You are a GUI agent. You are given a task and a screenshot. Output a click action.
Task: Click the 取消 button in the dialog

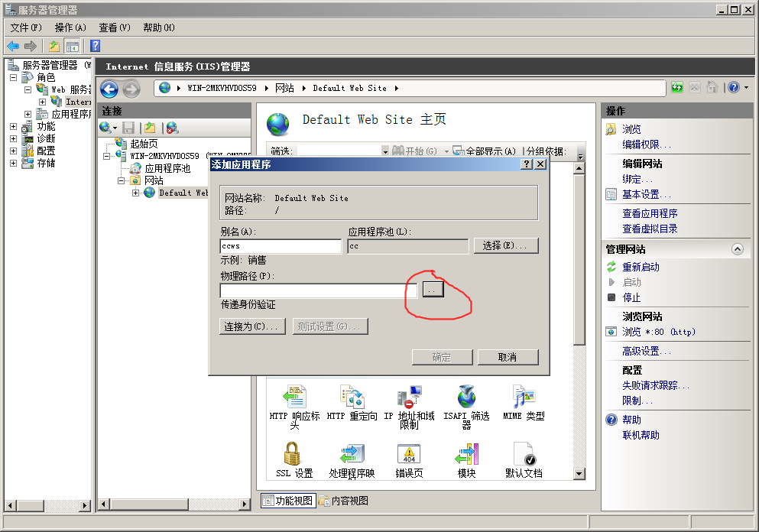point(508,357)
